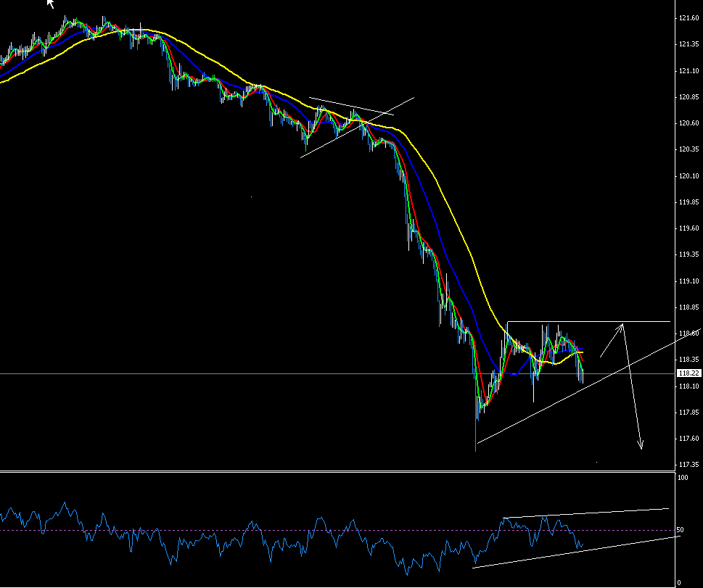Click the 120.10 price scale value
Viewport: 703px width, 588px height.
coord(689,176)
